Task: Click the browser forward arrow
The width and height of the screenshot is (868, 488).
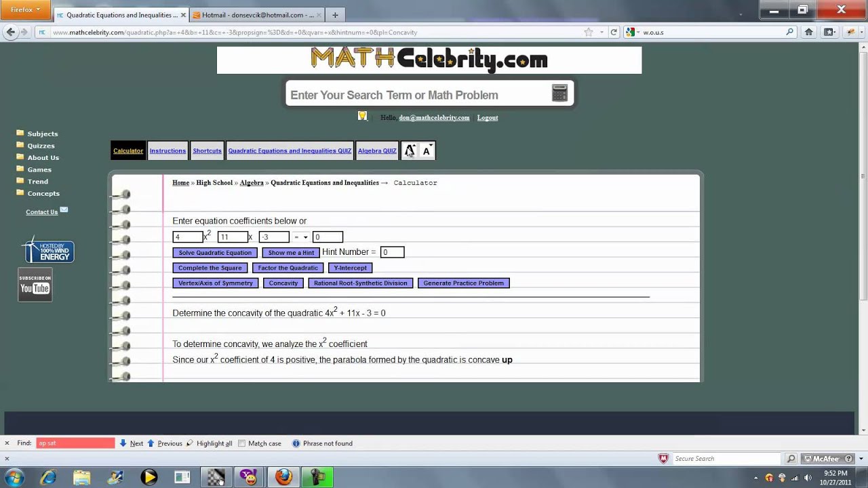Action: pos(24,32)
